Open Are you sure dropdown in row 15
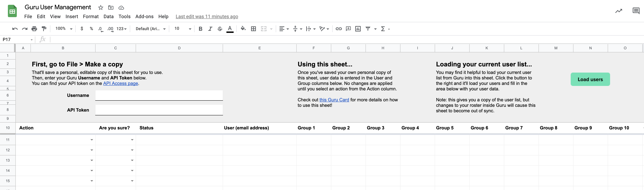 [132, 181]
